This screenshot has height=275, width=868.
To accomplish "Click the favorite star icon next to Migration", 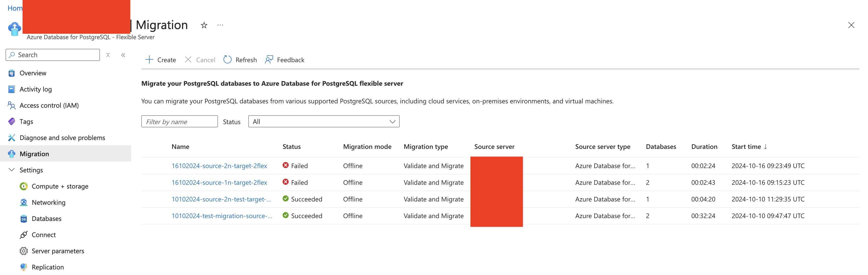I will pos(204,25).
